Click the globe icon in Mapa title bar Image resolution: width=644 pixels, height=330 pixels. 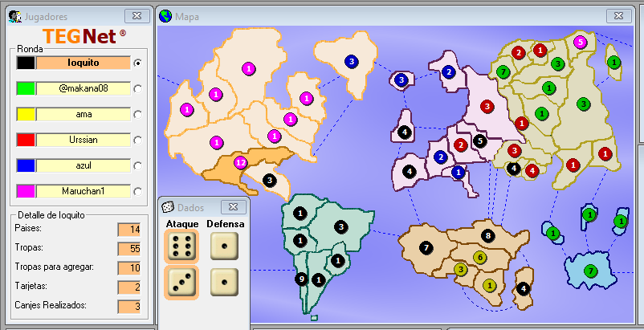(x=165, y=15)
